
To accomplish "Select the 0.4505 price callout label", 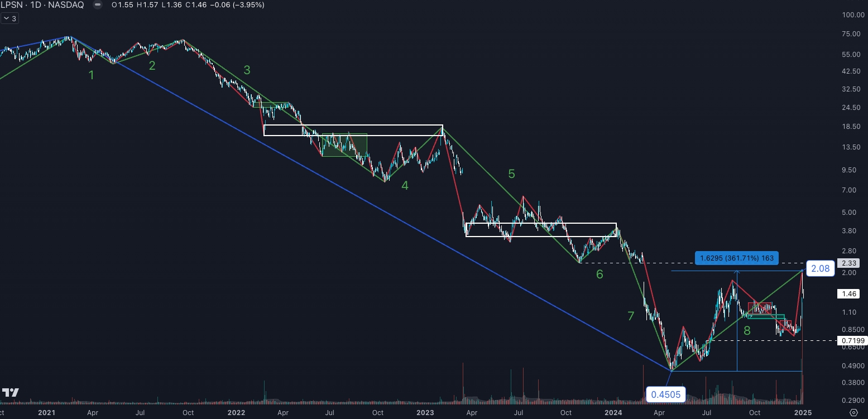I will 665,394.
